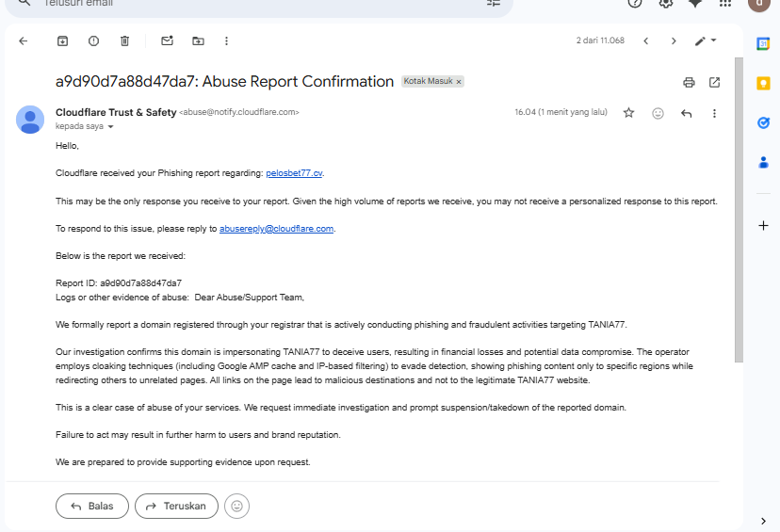Open emoji reaction button beside Teruskan
Screen dimensions: 780x532
coord(236,506)
